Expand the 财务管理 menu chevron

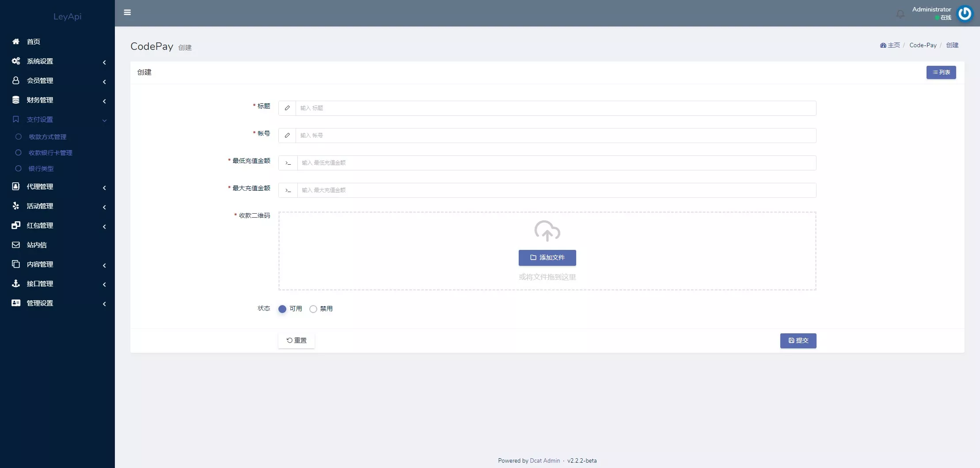(104, 101)
